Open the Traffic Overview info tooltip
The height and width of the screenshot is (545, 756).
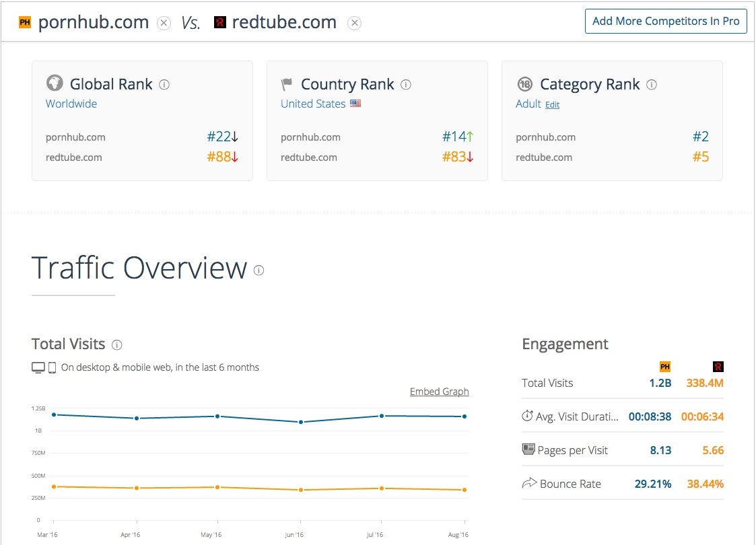[259, 270]
